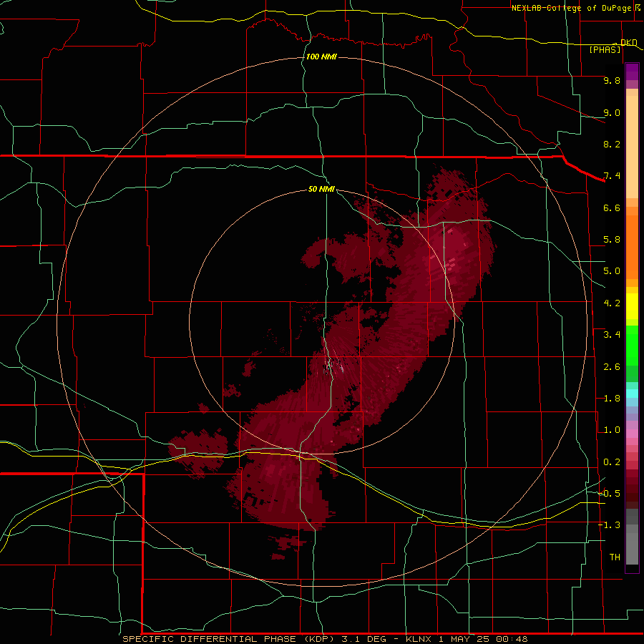
Task: Click the 9.8 value on the scale
Action: click(612, 80)
